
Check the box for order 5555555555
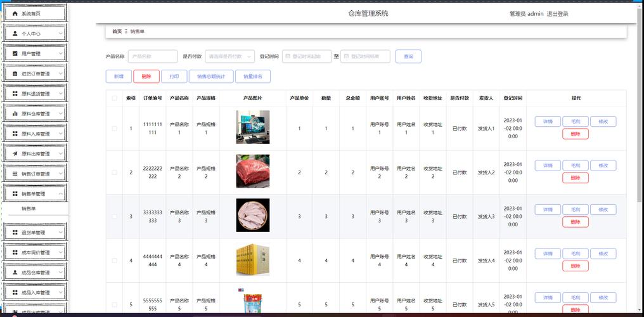click(x=114, y=304)
